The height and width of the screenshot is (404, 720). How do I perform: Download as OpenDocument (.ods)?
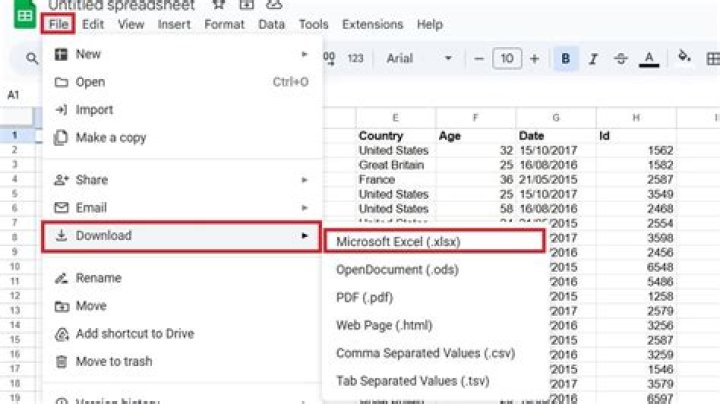(435, 270)
